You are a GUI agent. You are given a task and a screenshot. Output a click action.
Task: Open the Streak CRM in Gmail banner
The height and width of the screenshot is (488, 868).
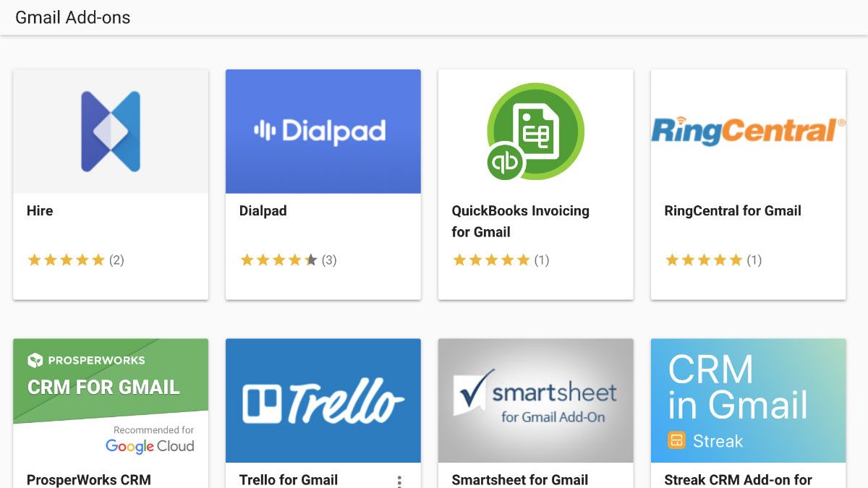click(x=748, y=401)
